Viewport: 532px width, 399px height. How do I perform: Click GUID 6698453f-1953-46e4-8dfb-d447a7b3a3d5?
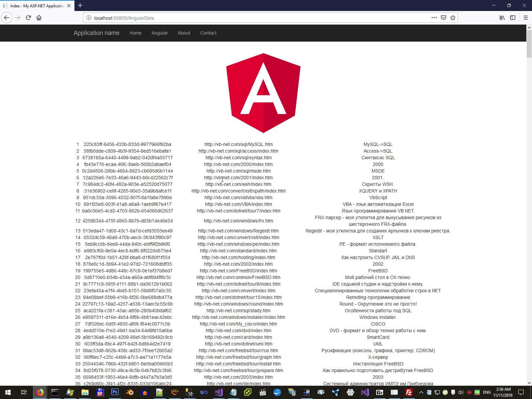point(127,377)
